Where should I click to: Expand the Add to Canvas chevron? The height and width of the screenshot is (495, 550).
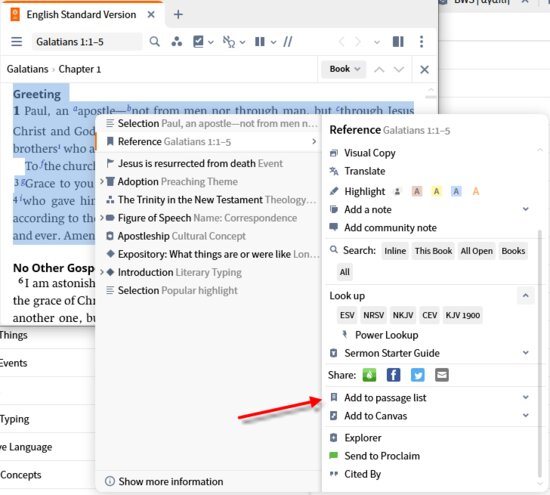[525, 416]
